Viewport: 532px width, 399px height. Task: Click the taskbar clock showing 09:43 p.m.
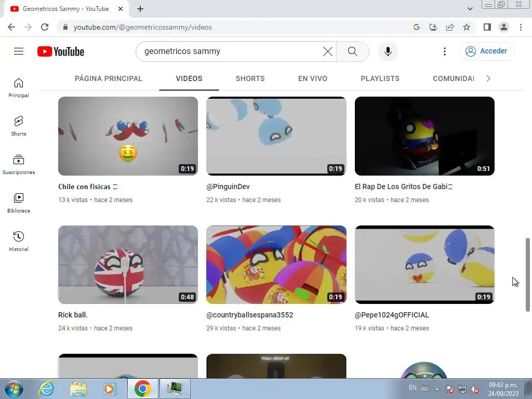click(503, 389)
